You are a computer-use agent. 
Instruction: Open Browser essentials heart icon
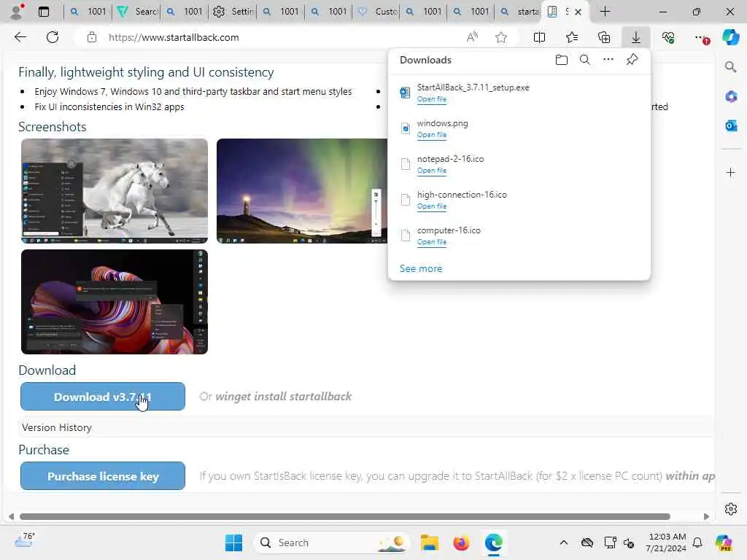[x=668, y=37]
